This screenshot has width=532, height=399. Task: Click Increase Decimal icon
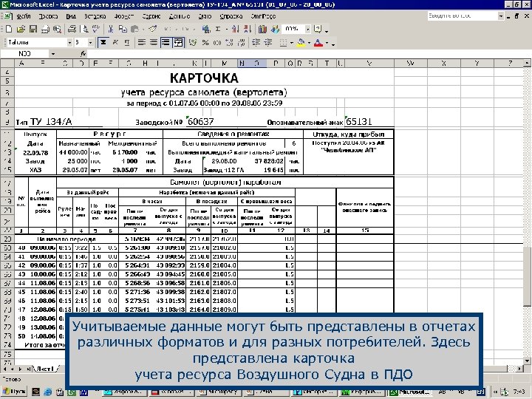pos(229,43)
